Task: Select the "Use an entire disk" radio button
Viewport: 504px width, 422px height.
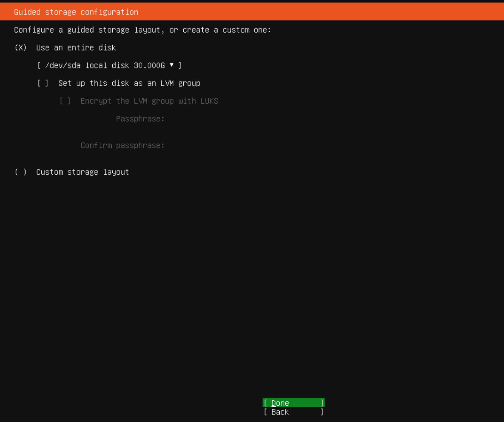Action: point(20,47)
